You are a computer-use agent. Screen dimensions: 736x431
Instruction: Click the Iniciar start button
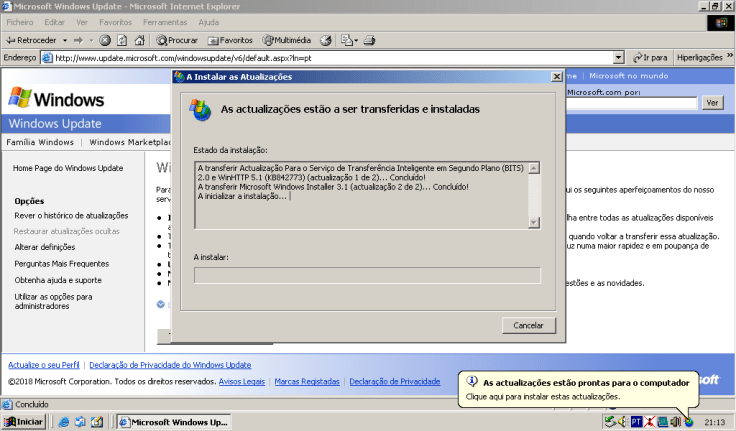click(24, 421)
